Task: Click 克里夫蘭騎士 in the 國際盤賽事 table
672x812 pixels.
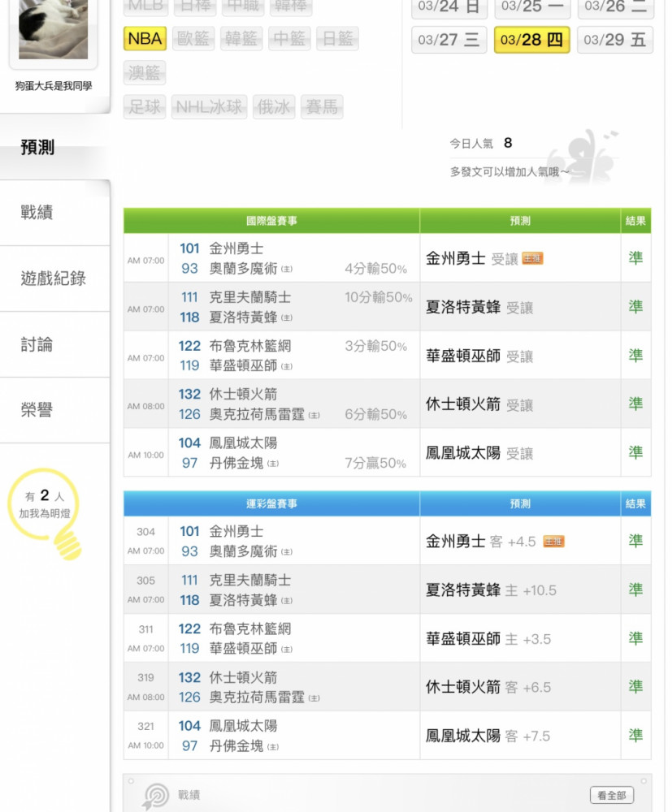Action: tap(249, 297)
